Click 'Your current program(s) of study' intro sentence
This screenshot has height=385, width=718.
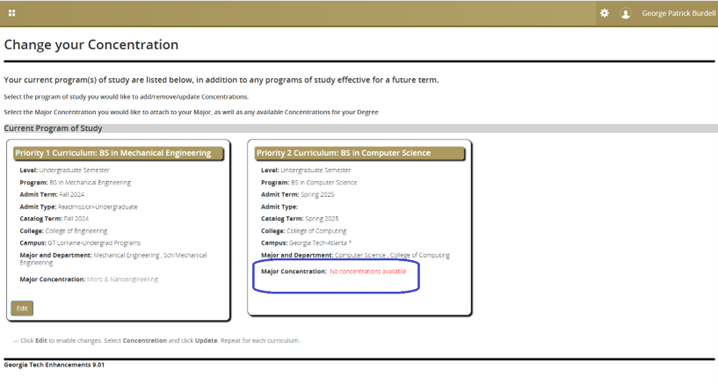click(221, 80)
